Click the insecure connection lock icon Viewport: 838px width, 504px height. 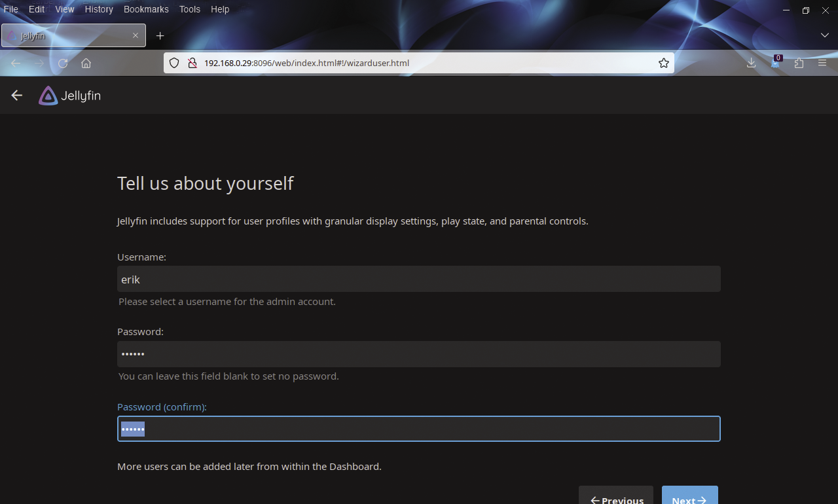tap(192, 63)
